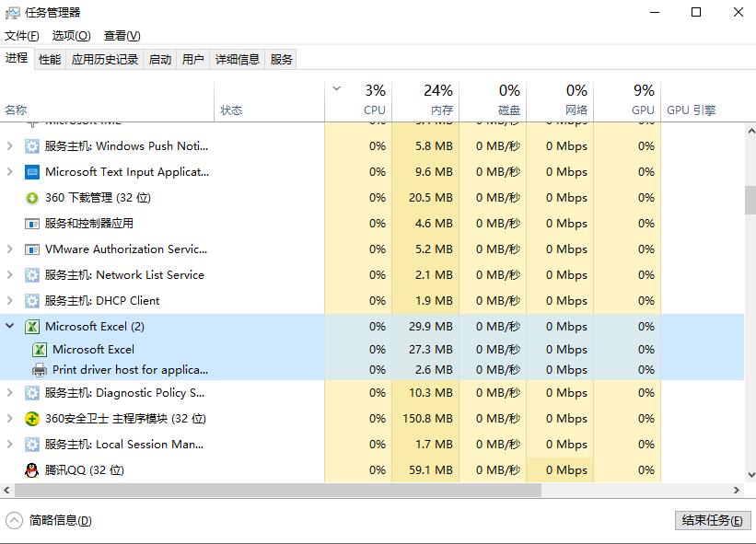The height and width of the screenshot is (544, 756).
Task: Expand the Diagnostic Policy Service row
Action: [x=9, y=393]
